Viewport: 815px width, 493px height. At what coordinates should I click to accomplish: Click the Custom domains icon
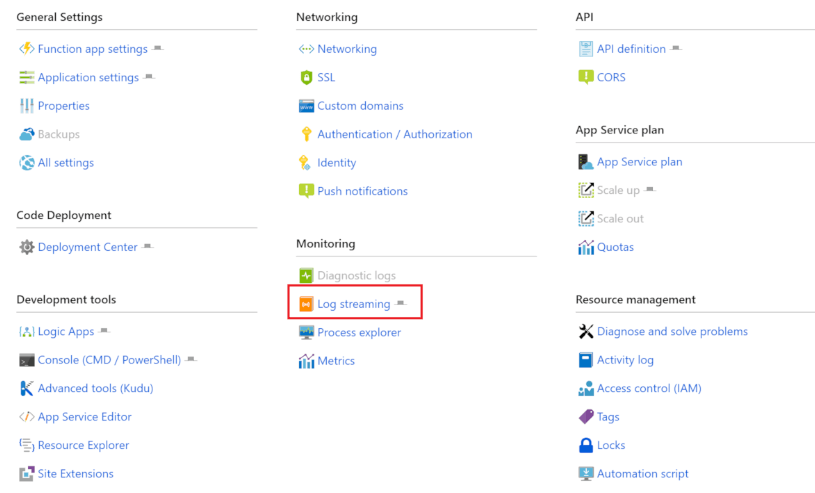click(306, 106)
